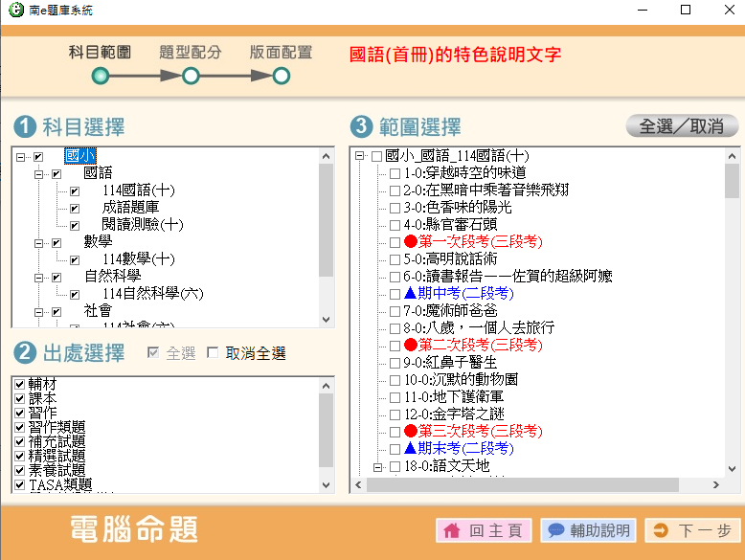Click the app logo in title bar
The width and height of the screenshot is (745, 560).
12,11
